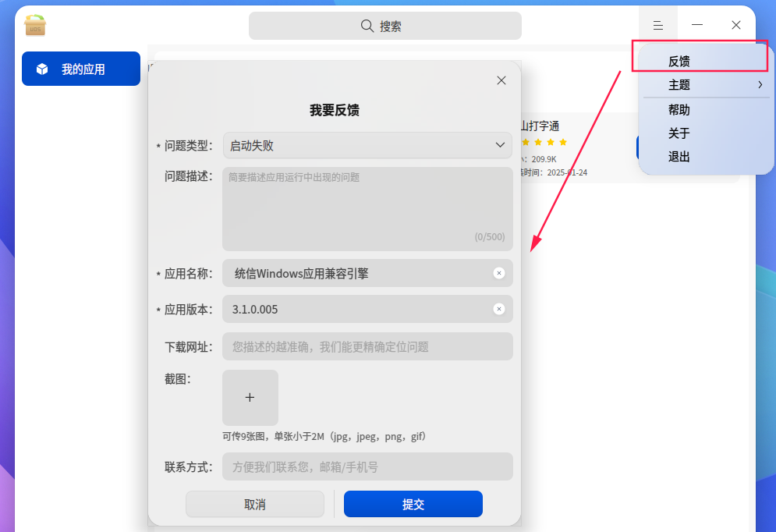Click the search magnifier icon
This screenshot has height=532, width=776.
pyautogui.click(x=367, y=26)
